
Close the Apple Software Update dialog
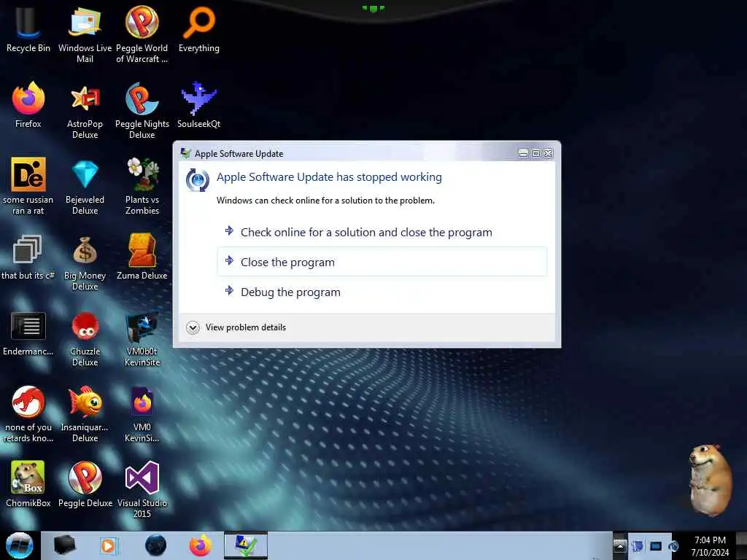549,153
